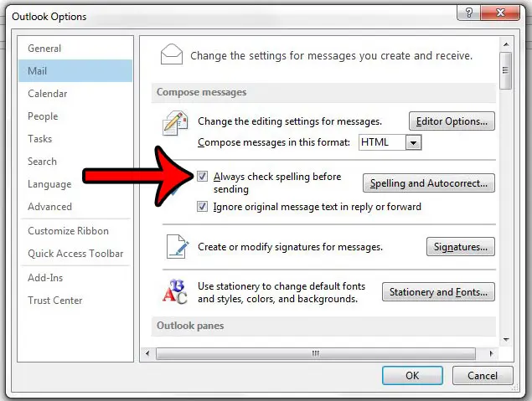
Task: Toggle Always check spelling before sending
Action: coord(202,177)
